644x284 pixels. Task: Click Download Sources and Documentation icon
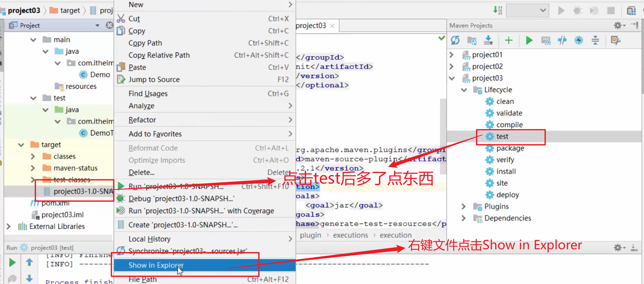[488, 40]
